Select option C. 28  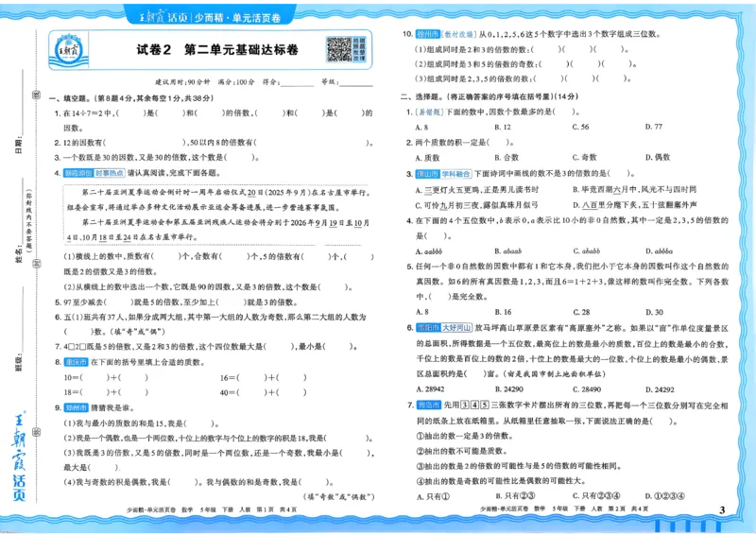point(581,312)
